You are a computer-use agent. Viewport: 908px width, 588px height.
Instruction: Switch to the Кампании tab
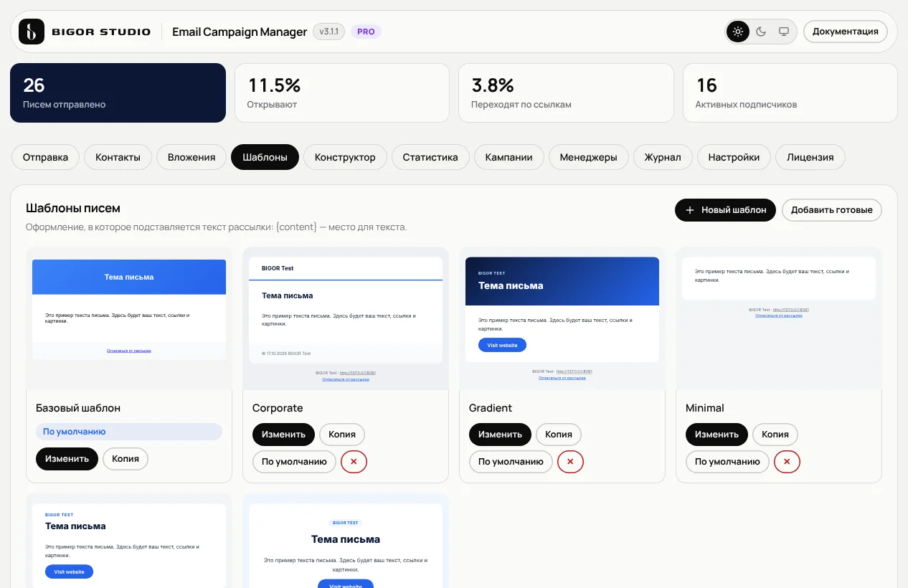(509, 157)
